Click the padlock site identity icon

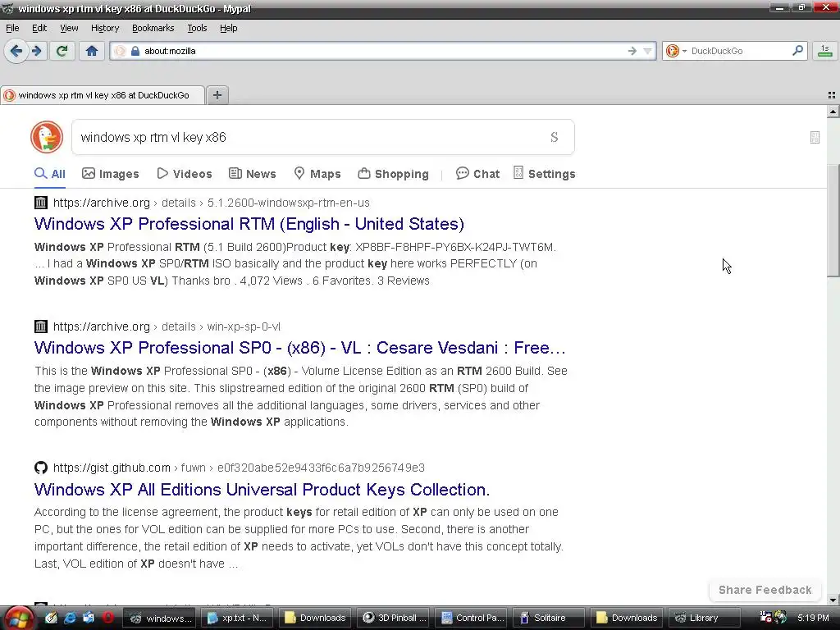(135, 51)
